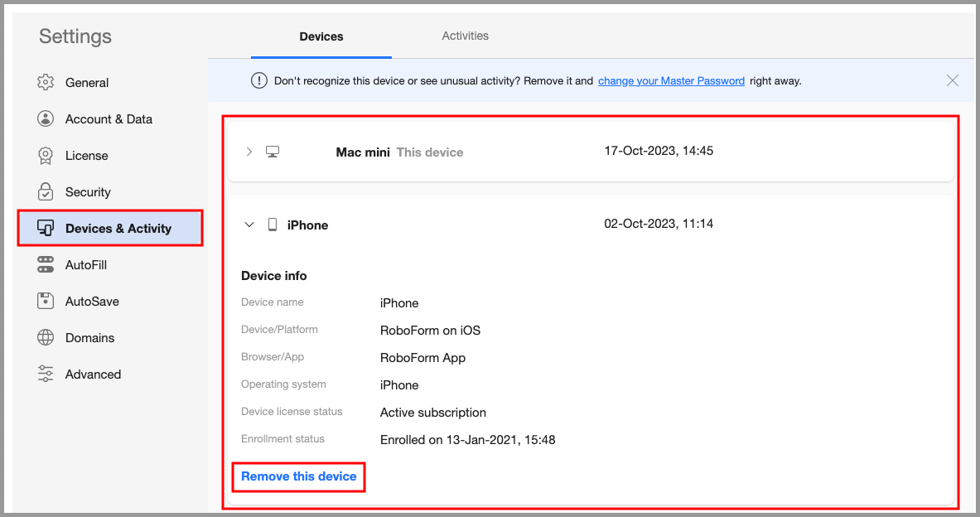The height and width of the screenshot is (517, 980).
Task: Open Security settings via padlock icon
Action: [x=46, y=191]
